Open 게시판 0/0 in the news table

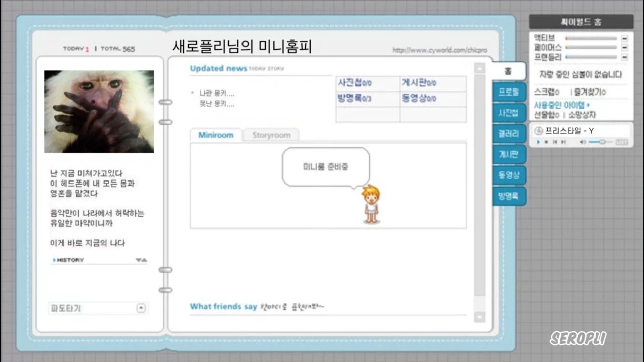coord(419,83)
